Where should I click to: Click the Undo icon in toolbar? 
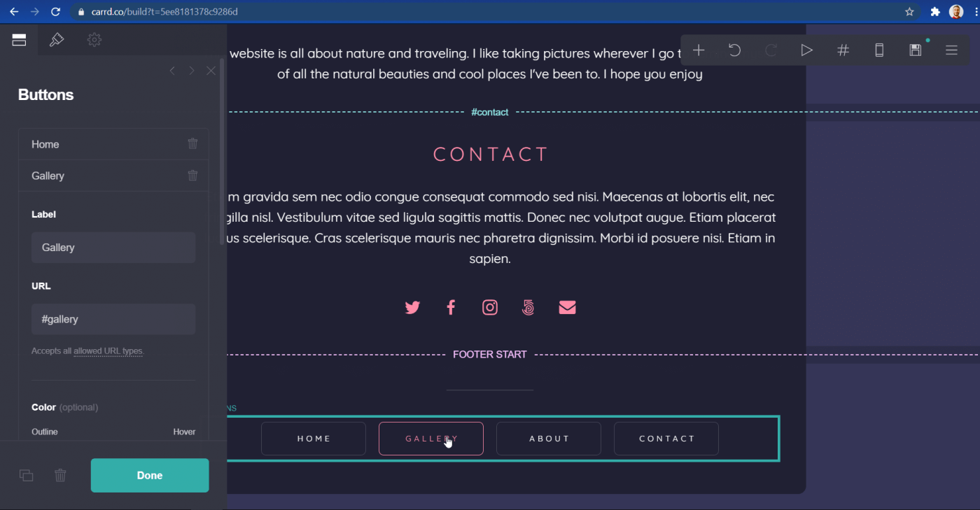pyautogui.click(x=734, y=50)
